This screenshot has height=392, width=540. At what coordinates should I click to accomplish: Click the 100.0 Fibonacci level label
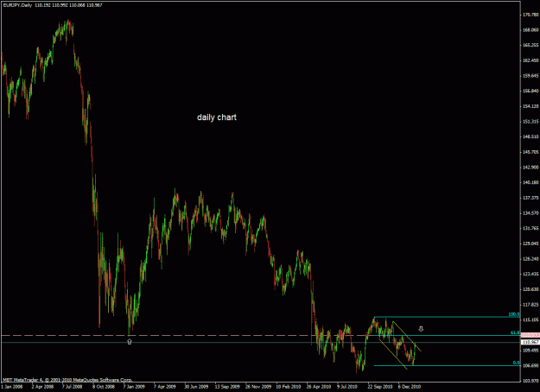click(514, 314)
